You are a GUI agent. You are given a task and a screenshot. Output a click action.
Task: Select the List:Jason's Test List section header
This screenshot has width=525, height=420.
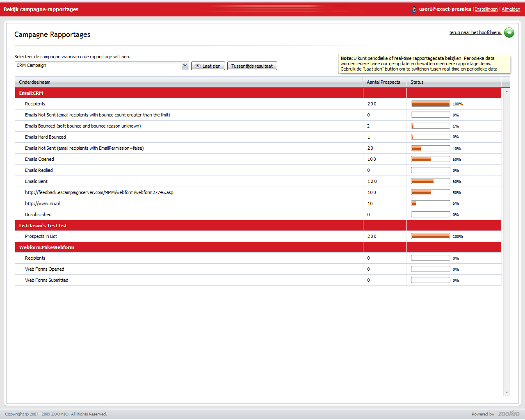point(258,226)
